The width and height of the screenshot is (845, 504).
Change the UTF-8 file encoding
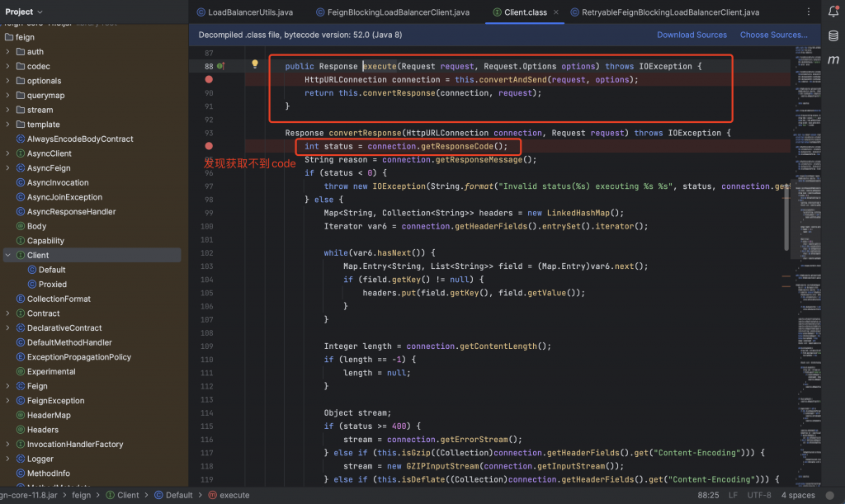point(759,496)
